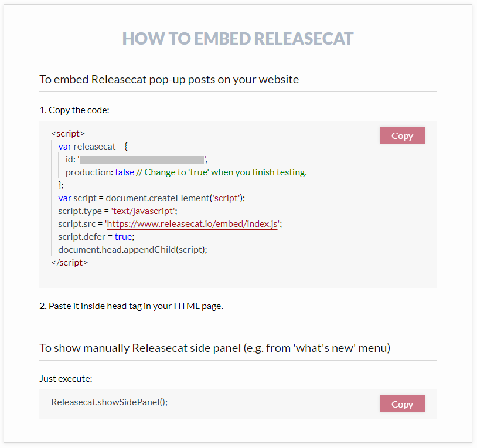Copy the showSidePanel command
The width and height of the screenshot is (477, 448).
pos(402,404)
